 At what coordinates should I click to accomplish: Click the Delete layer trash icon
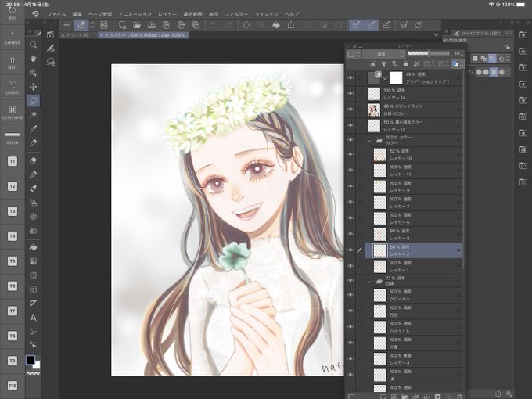pyautogui.click(x=459, y=397)
